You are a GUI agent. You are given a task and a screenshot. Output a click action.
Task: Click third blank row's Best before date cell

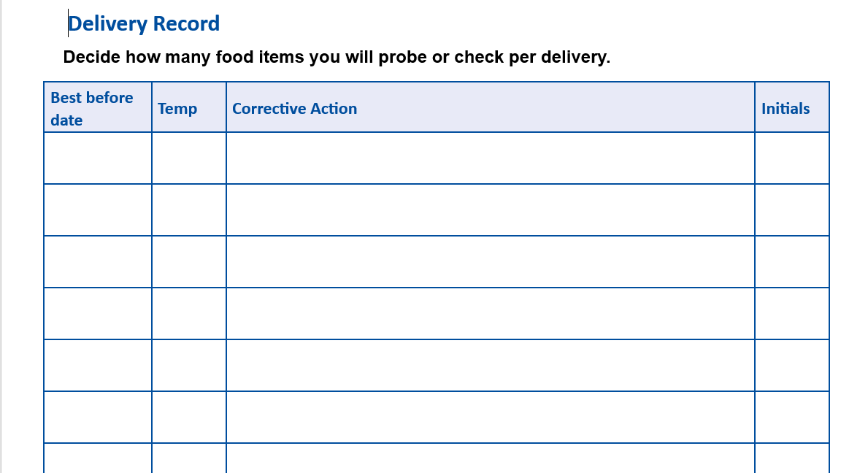[98, 261]
